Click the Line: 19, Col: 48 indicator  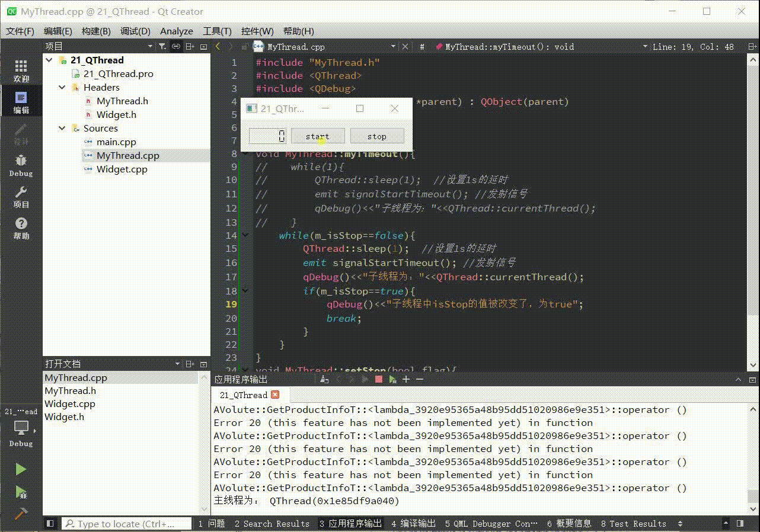click(x=692, y=46)
